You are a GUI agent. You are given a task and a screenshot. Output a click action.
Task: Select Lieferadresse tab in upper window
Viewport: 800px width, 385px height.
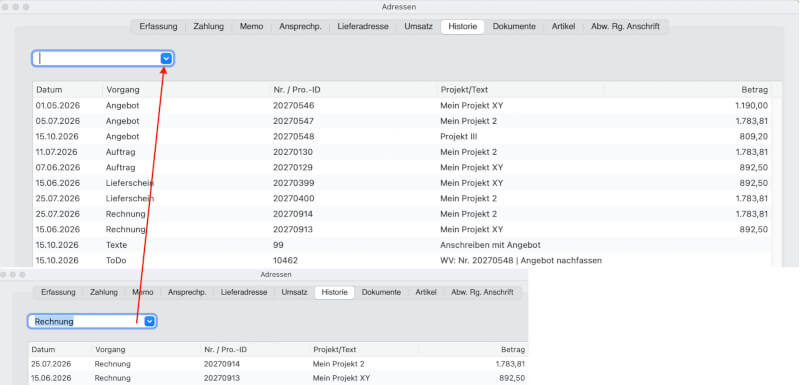[x=363, y=27]
